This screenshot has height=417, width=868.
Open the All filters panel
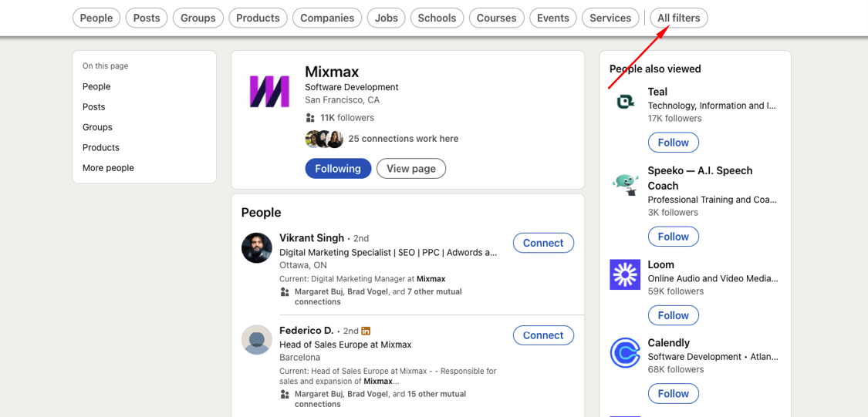(679, 18)
